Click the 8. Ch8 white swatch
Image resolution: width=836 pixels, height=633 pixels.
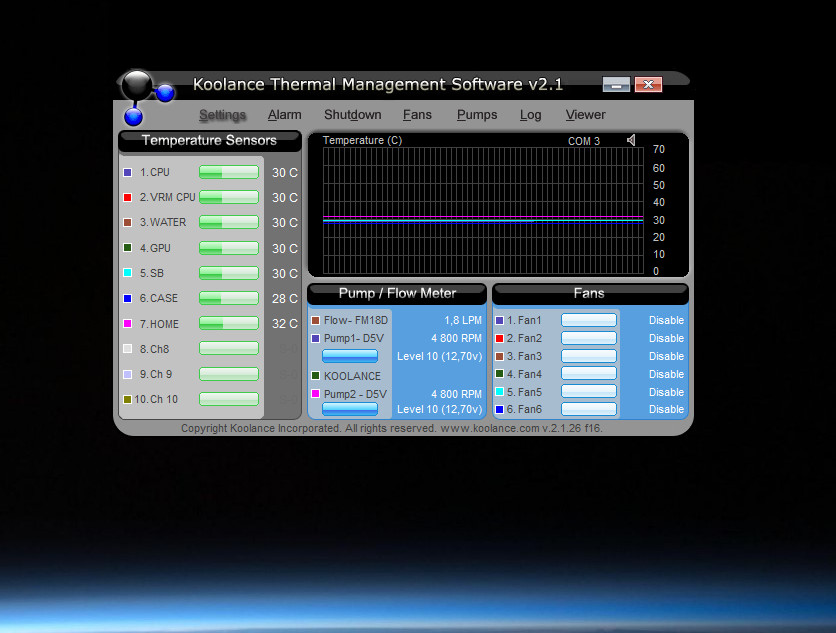[127, 349]
